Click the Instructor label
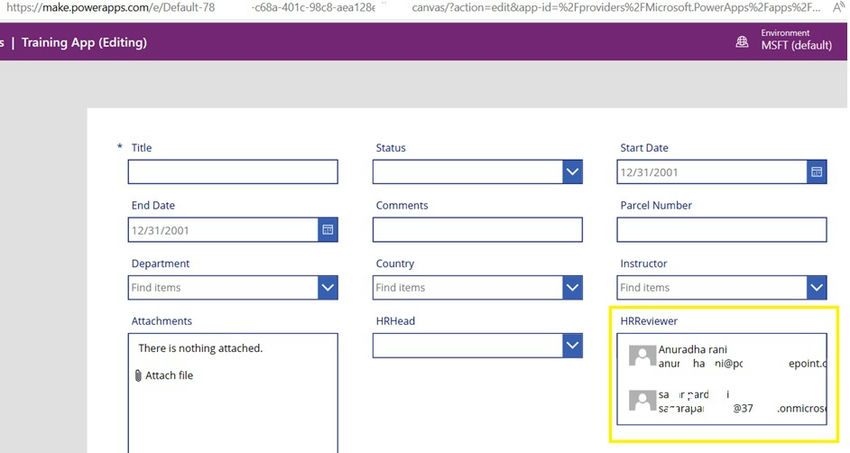This screenshot has width=850, height=453. point(643,263)
